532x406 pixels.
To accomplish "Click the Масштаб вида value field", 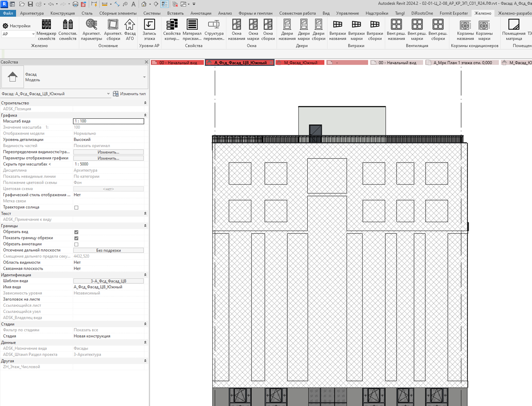I will (108, 121).
